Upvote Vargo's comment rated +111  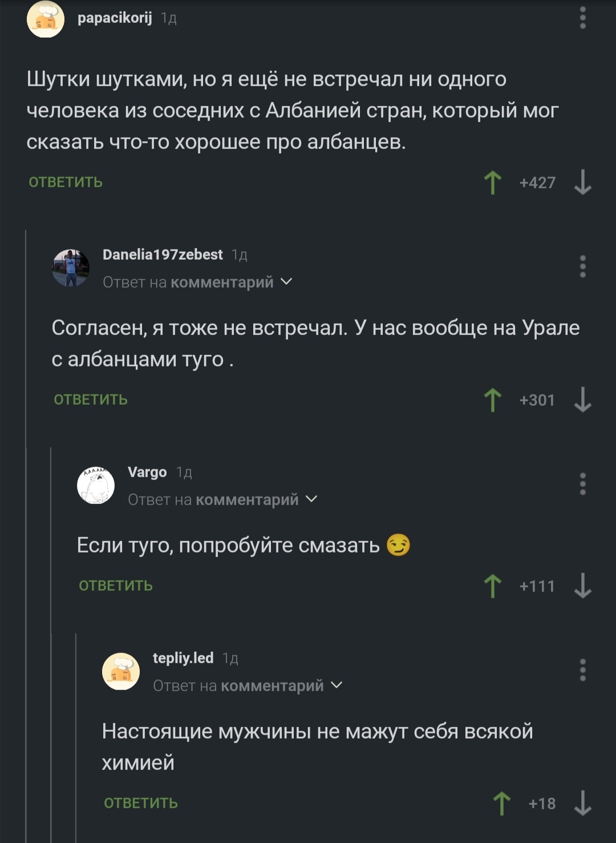(x=493, y=586)
